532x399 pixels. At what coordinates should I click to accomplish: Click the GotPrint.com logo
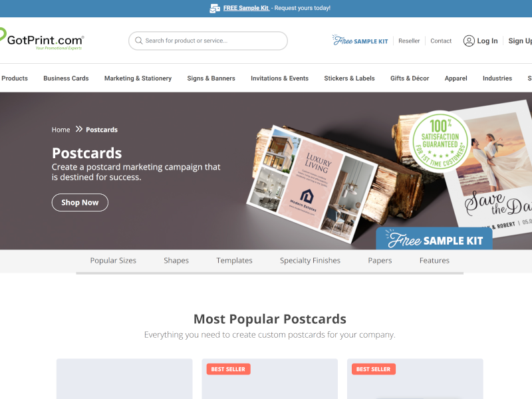[x=42, y=39]
